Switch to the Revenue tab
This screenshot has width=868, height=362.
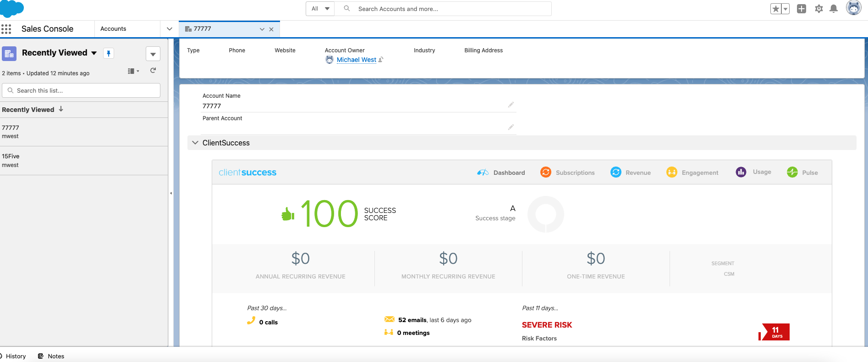[631, 173]
